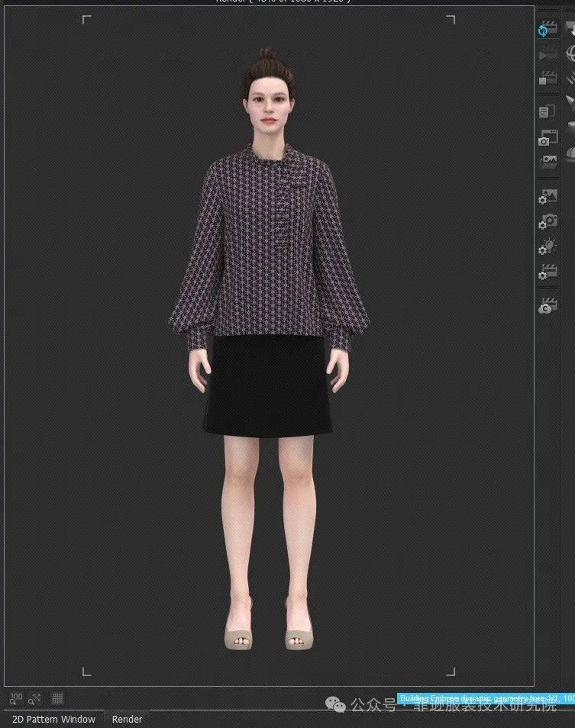The height and width of the screenshot is (728, 575).
Task: Open the saved render images folder icon
Action: (x=548, y=162)
